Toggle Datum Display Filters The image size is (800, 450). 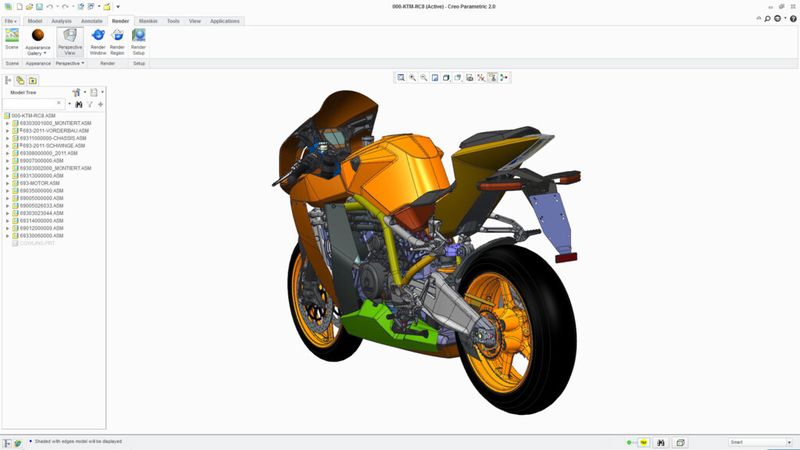[481, 78]
